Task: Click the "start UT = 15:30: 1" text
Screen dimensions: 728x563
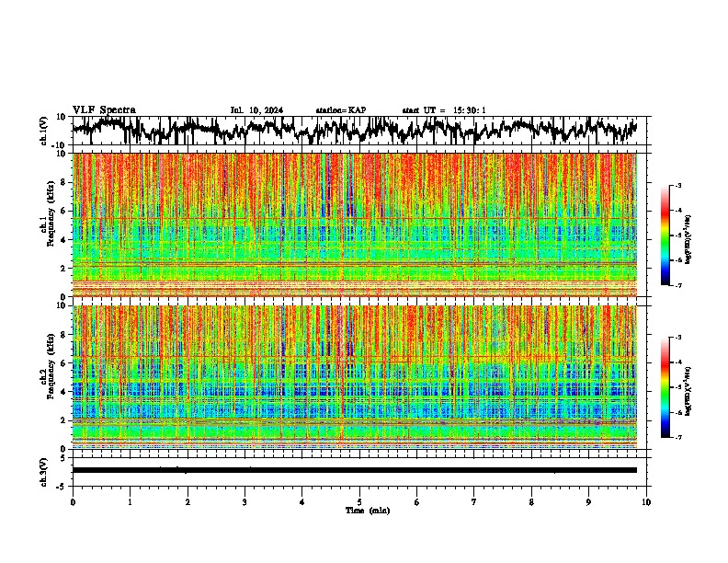Action: coord(444,110)
